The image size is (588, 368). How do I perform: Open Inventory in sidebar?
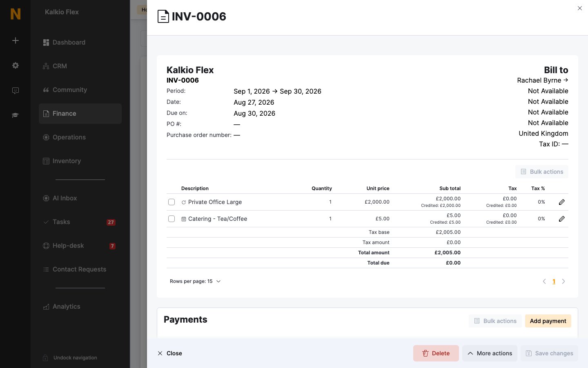tap(80, 161)
